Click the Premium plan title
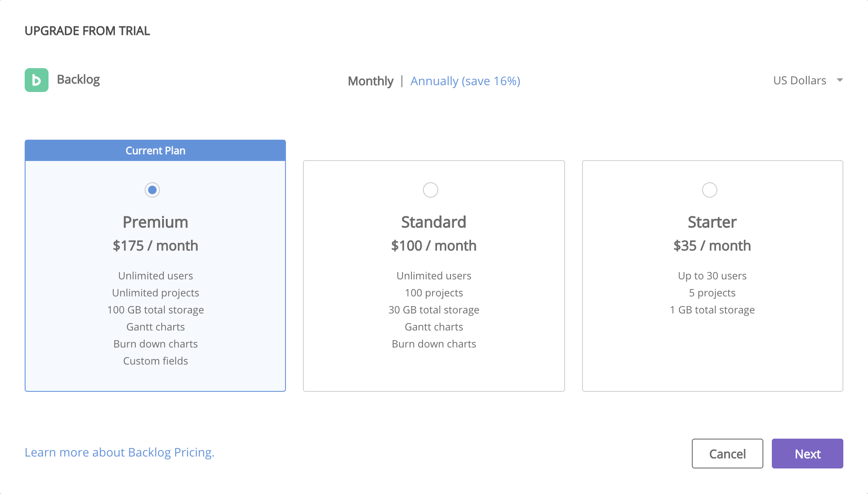The height and width of the screenshot is (494, 868). point(155,222)
